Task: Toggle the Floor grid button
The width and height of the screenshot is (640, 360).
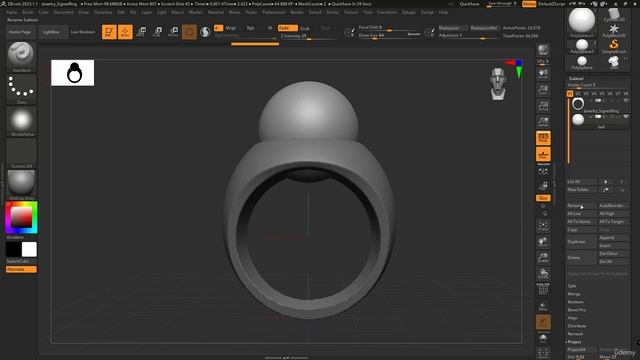Action: 543,154
